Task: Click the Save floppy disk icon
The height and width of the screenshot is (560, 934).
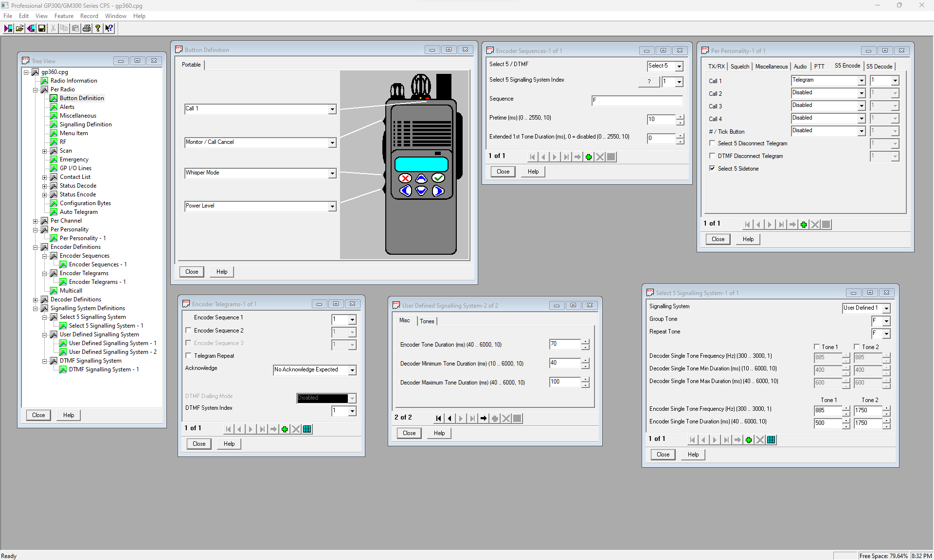Action: tap(42, 29)
